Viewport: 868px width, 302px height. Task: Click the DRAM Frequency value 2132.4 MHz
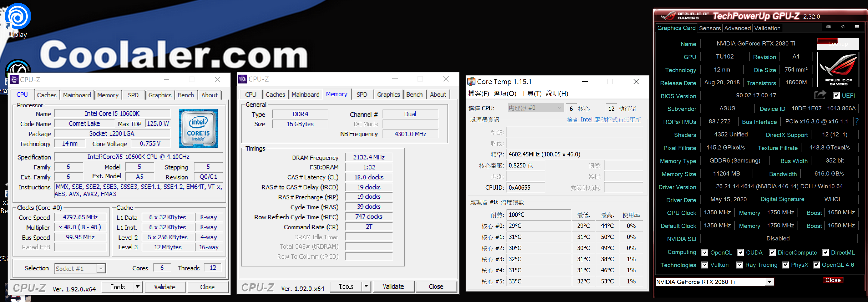(x=369, y=157)
